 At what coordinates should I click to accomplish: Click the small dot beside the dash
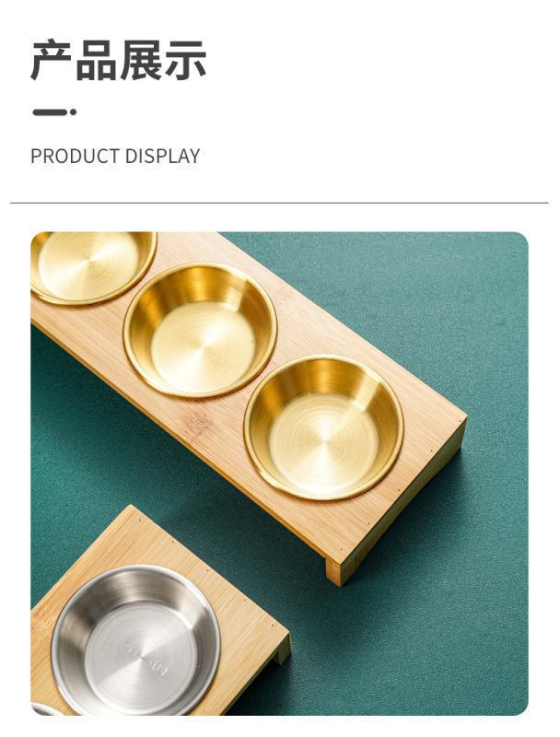pyautogui.click(x=73, y=111)
